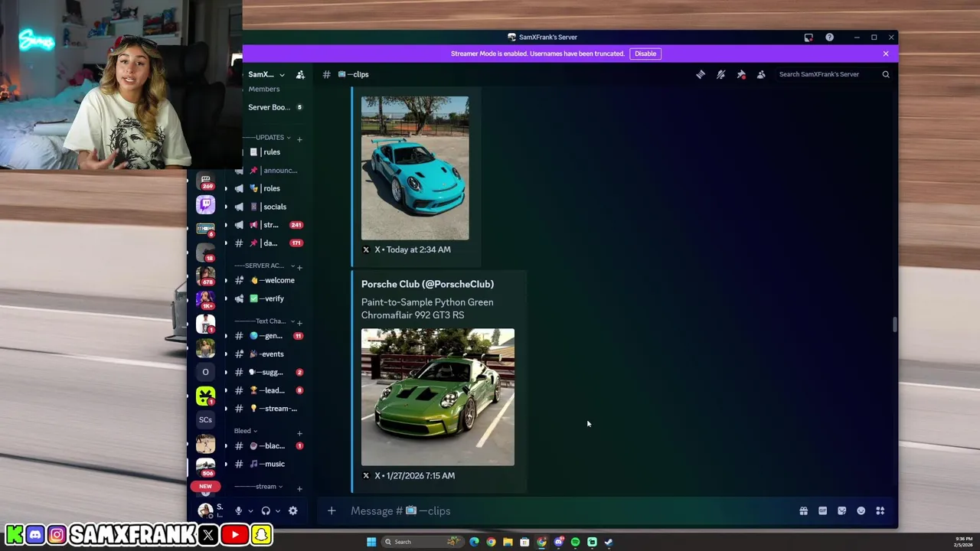Add channel to Bleed category plus icon

pos(299,433)
